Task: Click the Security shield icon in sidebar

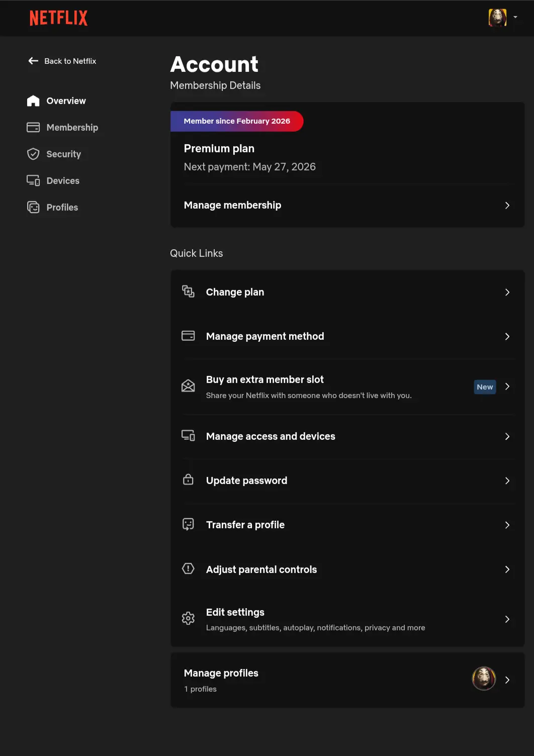Action: coord(33,154)
